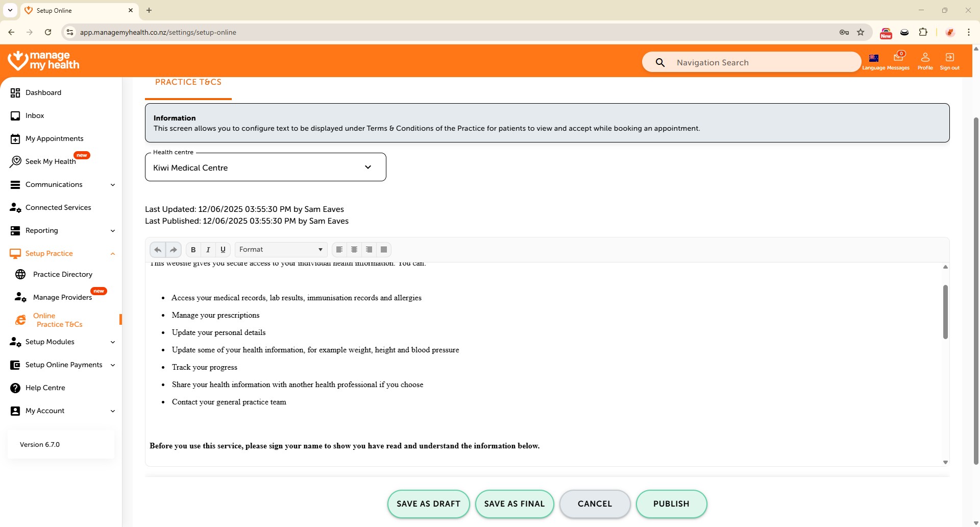Toggle underline formatting in editor
The image size is (980, 527).
pos(223,250)
